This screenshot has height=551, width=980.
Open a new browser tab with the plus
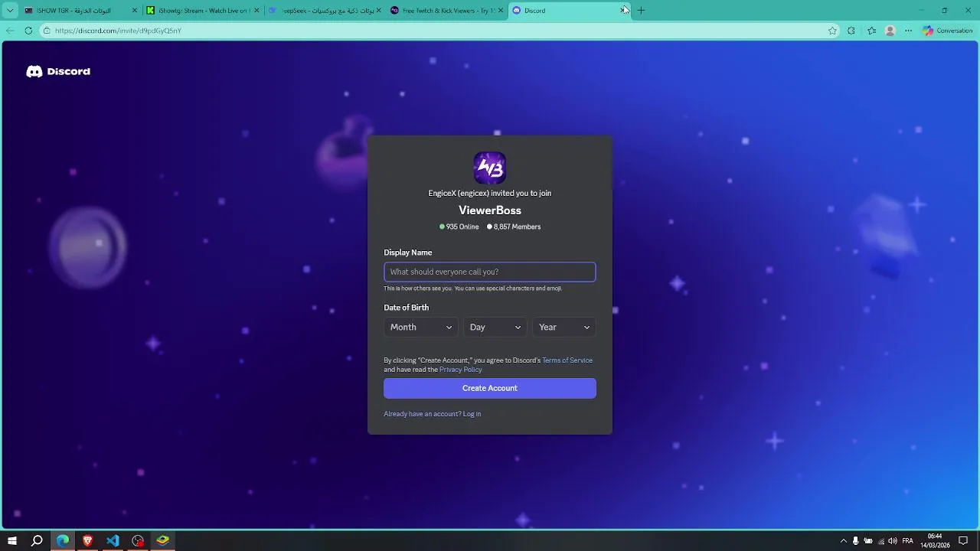click(641, 11)
